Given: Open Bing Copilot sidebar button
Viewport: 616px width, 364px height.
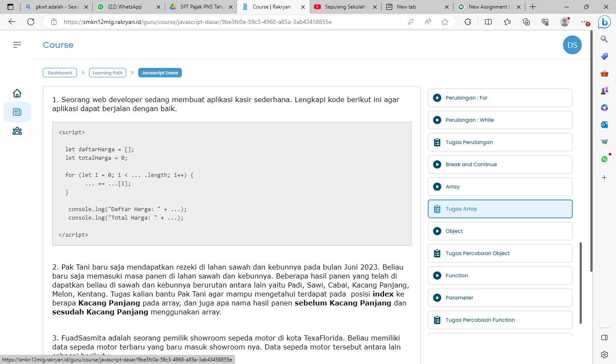Looking at the screenshot, I should (604, 22).
